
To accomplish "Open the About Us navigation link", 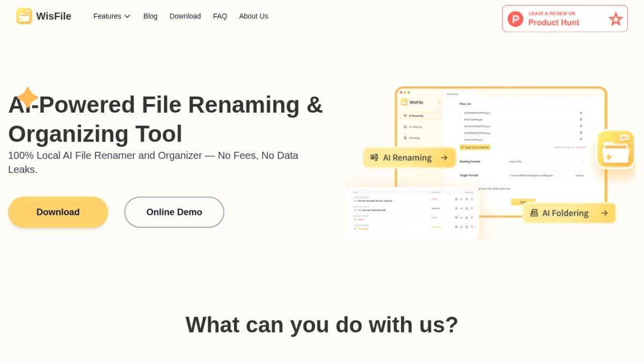I will (x=253, y=16).
